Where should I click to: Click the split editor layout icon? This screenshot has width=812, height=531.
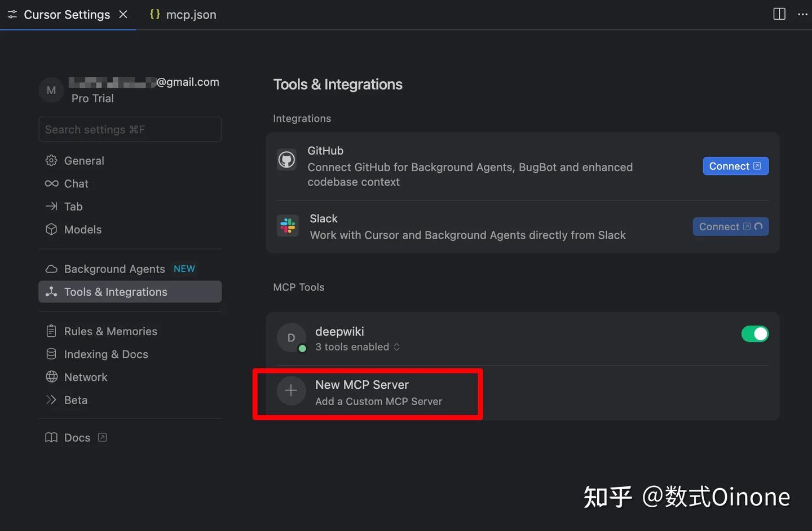coord(779,14)
